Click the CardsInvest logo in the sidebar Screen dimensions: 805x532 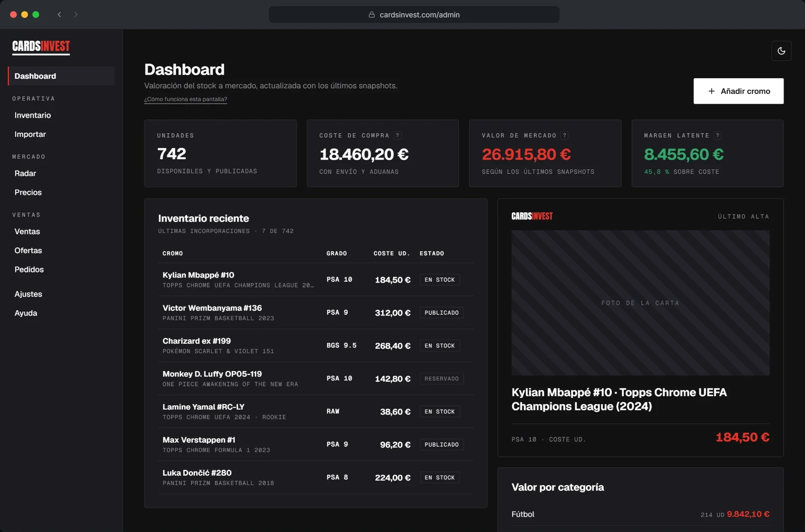[x=41, y=46]
